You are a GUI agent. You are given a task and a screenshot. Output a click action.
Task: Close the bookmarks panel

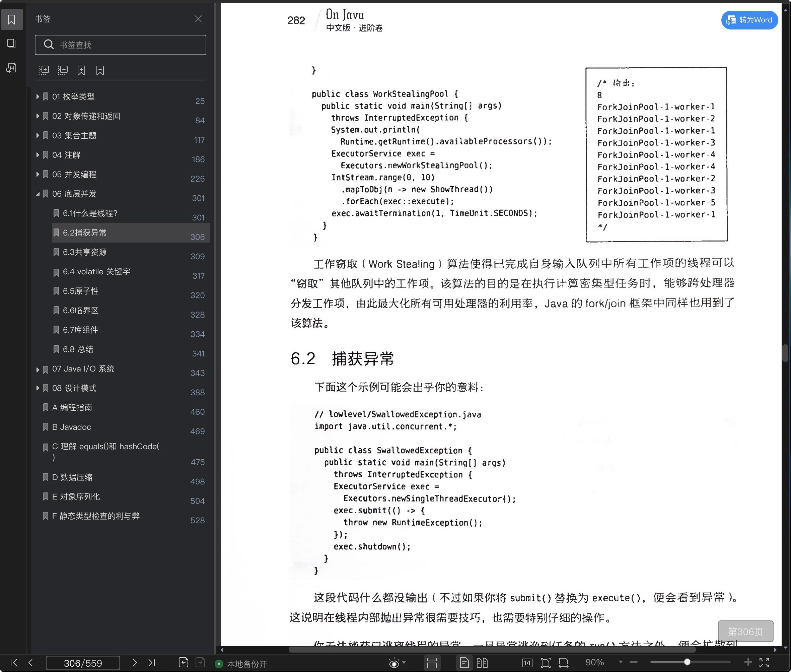(198, 19)
